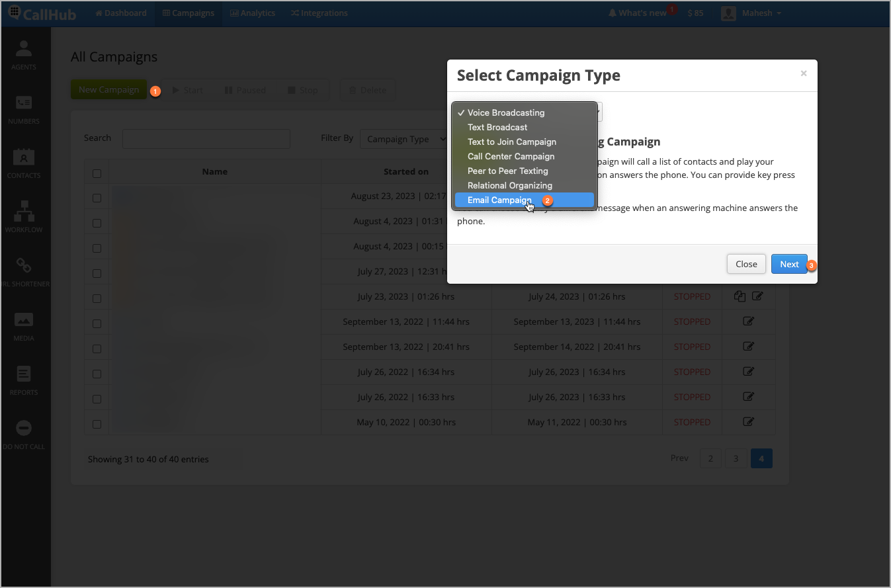891x588 pixels.
Task: Click the CallHub logo
Action: [42, 13]
